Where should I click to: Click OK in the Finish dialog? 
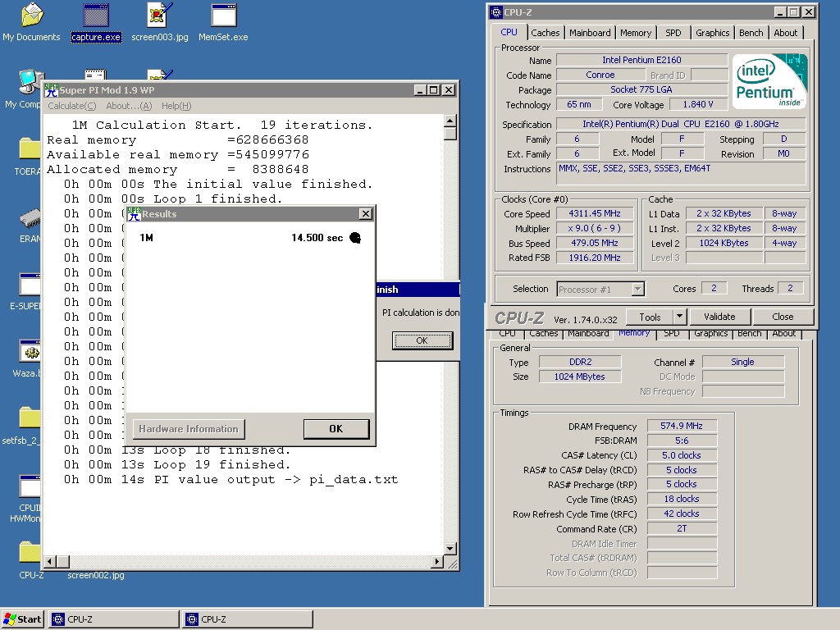[422, 340]
